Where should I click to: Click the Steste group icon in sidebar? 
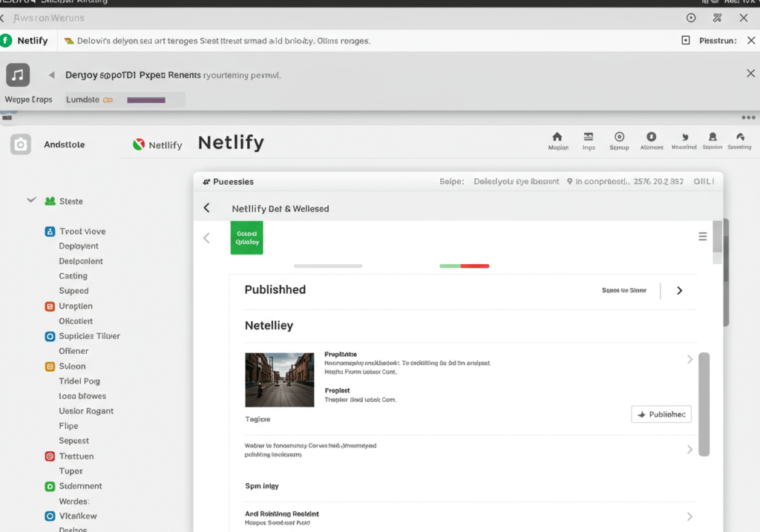(x=50, y=201)
